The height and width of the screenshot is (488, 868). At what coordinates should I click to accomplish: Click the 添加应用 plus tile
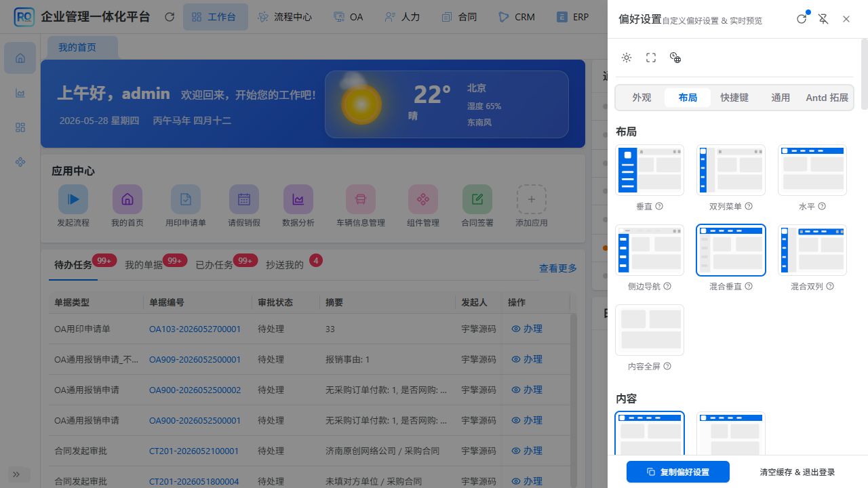tap(532, 199)
